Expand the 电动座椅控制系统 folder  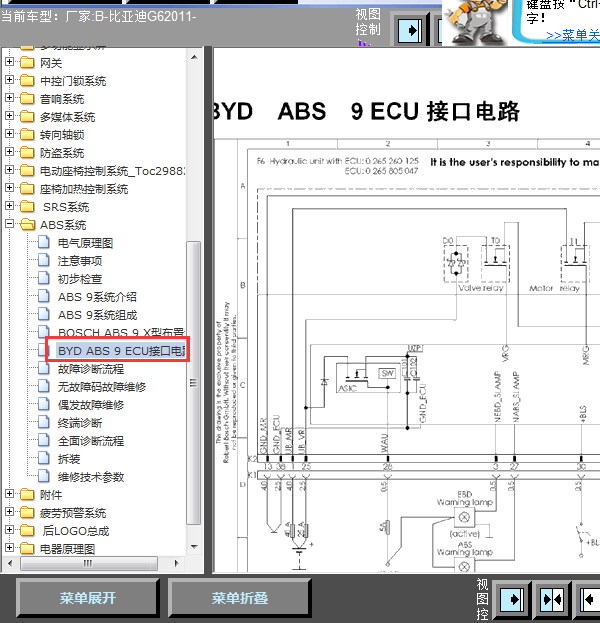10,170
